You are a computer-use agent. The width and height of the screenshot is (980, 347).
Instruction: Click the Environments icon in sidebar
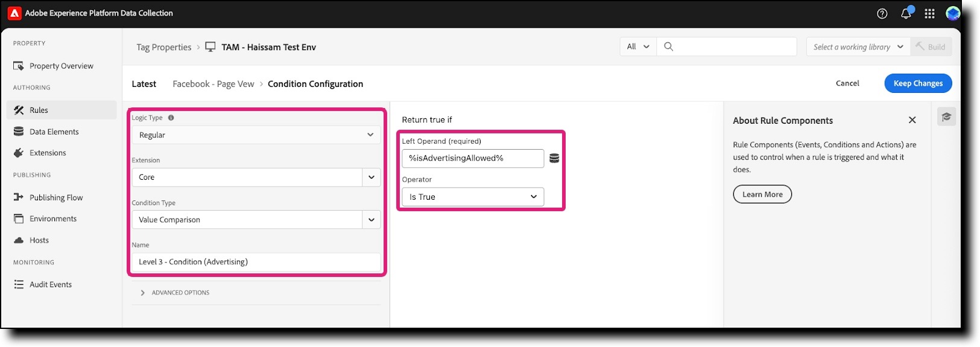click(19, 218)
